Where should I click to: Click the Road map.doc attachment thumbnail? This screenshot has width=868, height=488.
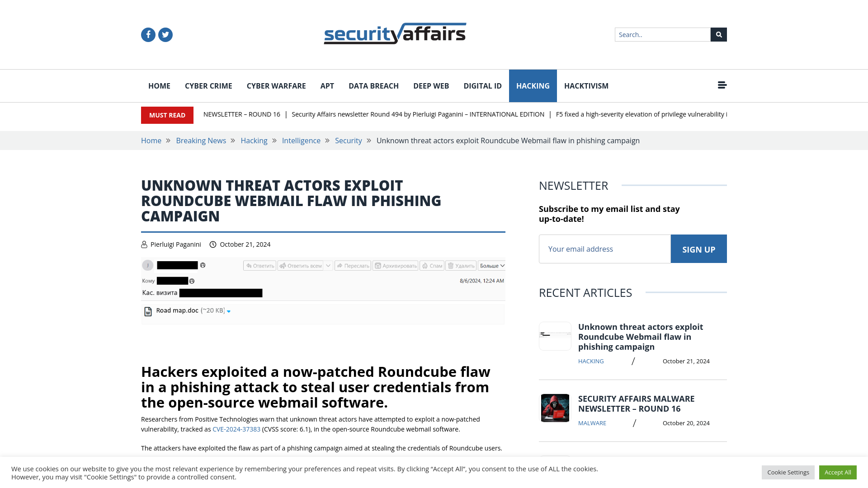[147, 310]
